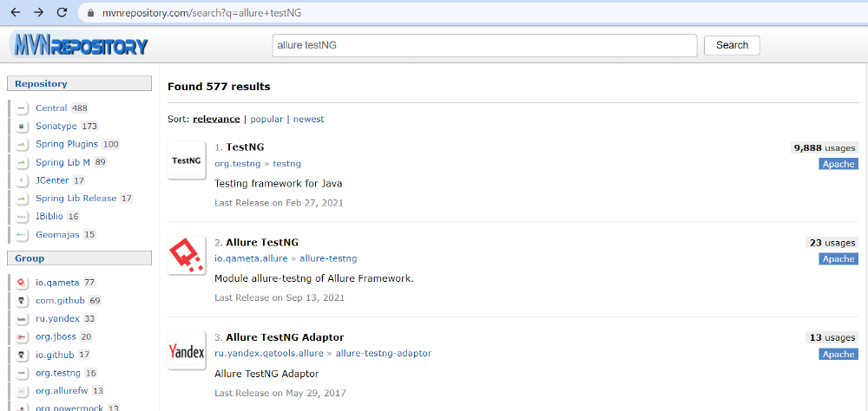Click the io.qameta group icon
The width and height of the screenshot is (868, 411).
click(23, 283)
